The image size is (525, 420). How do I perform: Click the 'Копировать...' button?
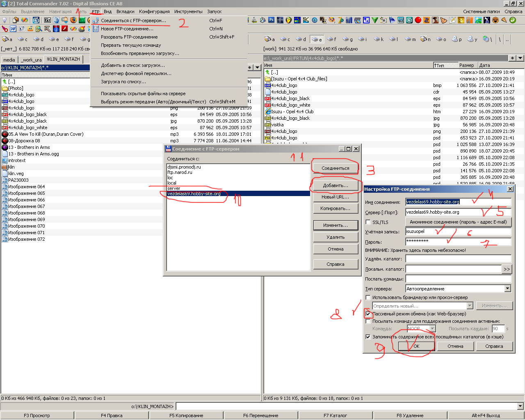point(336,208)
